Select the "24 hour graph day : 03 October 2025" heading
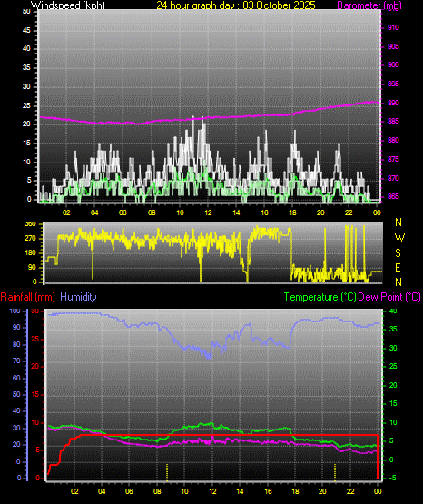 pyautogui.click(x=236, y=5)
